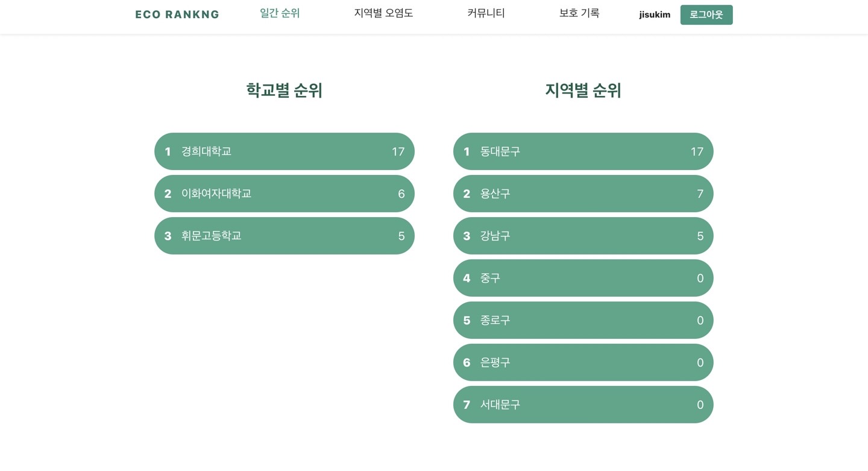Open the 일간 순위 tab
This screenshot has height=471, width=868.
pyautogui.click(x=280, y=13)
